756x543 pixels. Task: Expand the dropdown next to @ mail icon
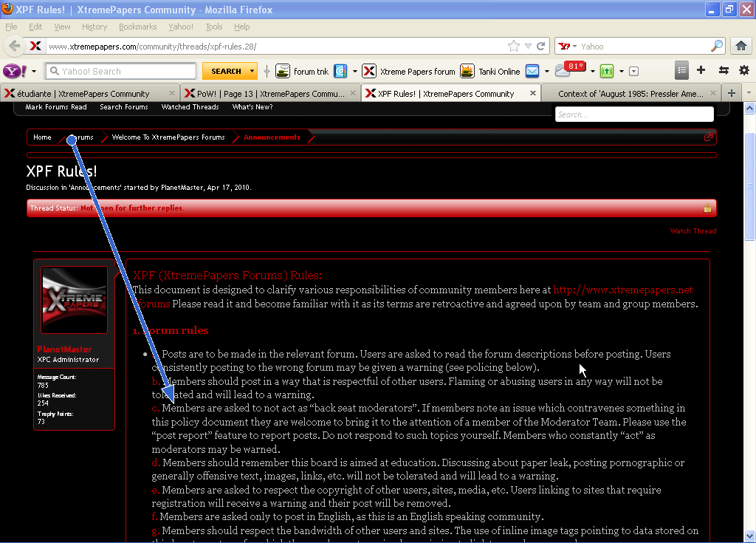coord(355,72)
